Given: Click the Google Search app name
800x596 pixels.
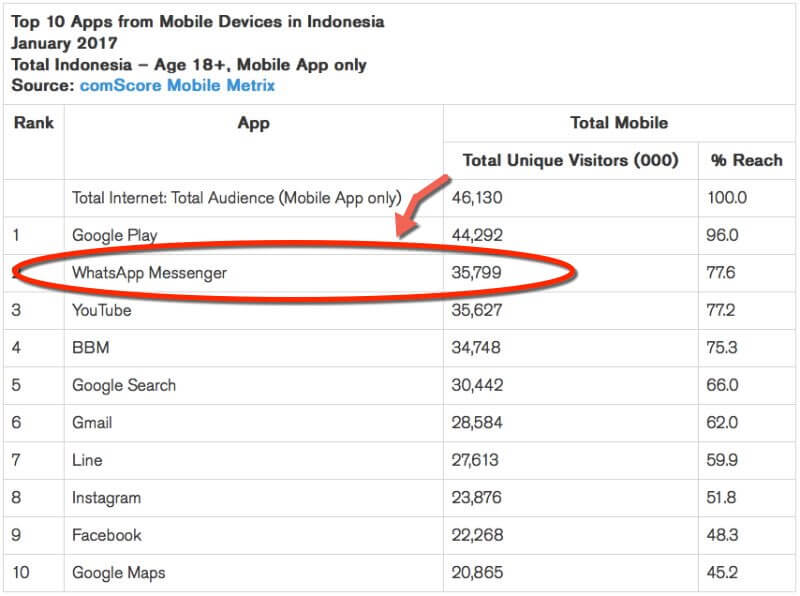Looking at the screenshot, I should (124, 385).
